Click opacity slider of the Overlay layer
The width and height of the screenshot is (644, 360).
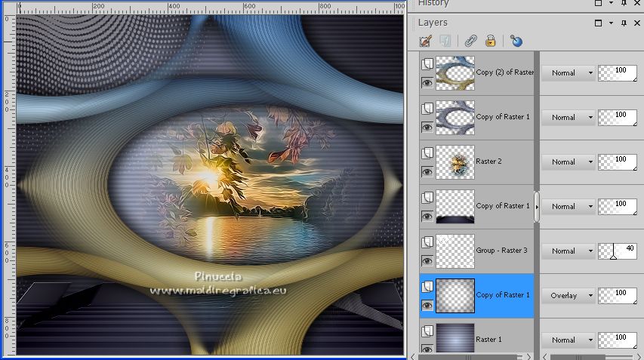(618, 296)
